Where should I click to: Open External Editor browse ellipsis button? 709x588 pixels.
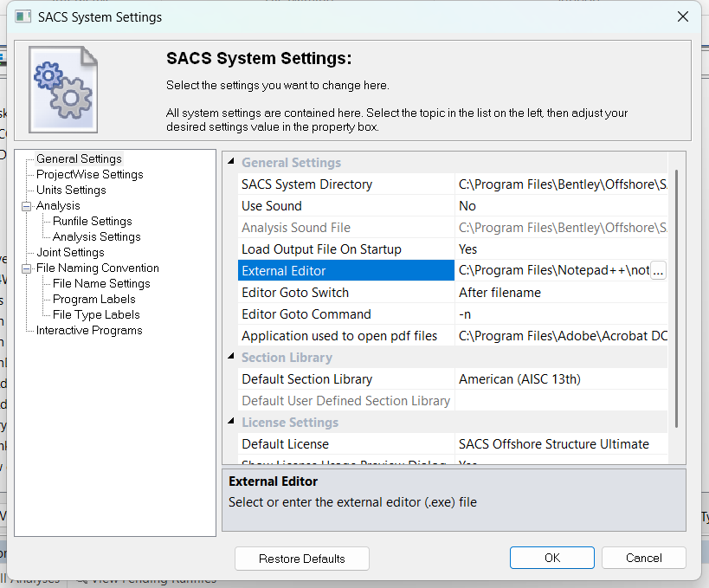tap(658, 271)
